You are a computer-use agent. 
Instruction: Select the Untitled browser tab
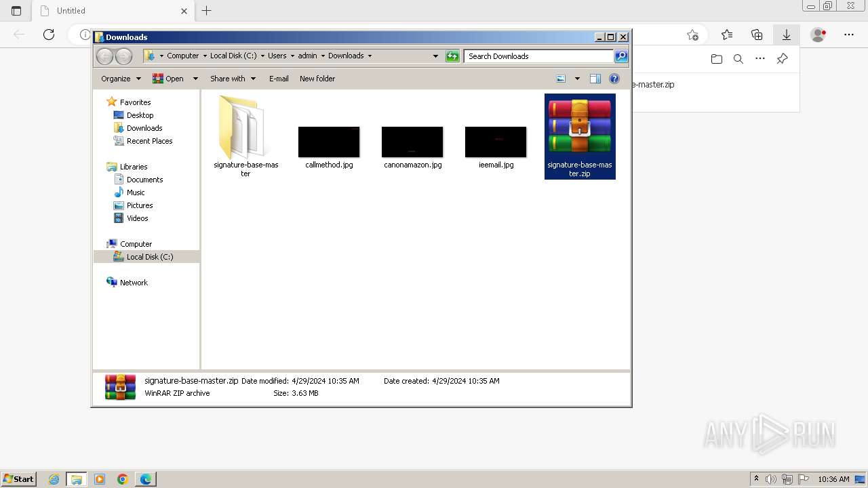click(114, 11)
